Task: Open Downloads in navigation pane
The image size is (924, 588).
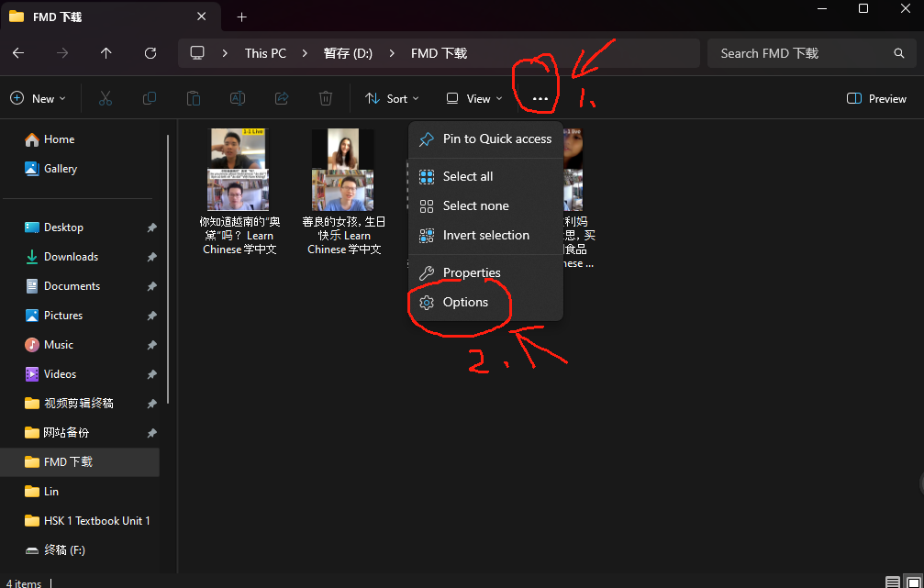Action: (x=71, y=257)
